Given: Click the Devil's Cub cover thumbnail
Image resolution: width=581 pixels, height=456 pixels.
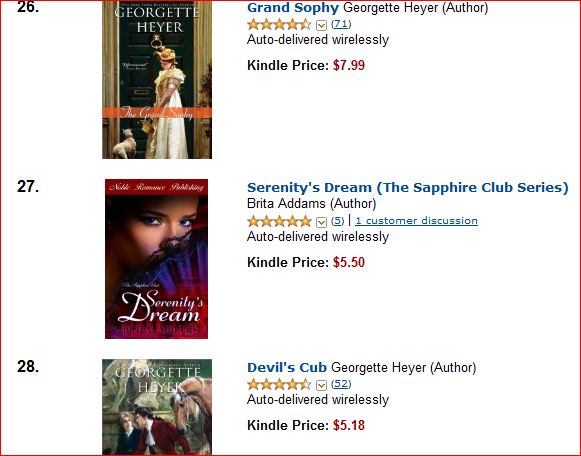Looking at the screenshot, I should click(x=157, y=407).
